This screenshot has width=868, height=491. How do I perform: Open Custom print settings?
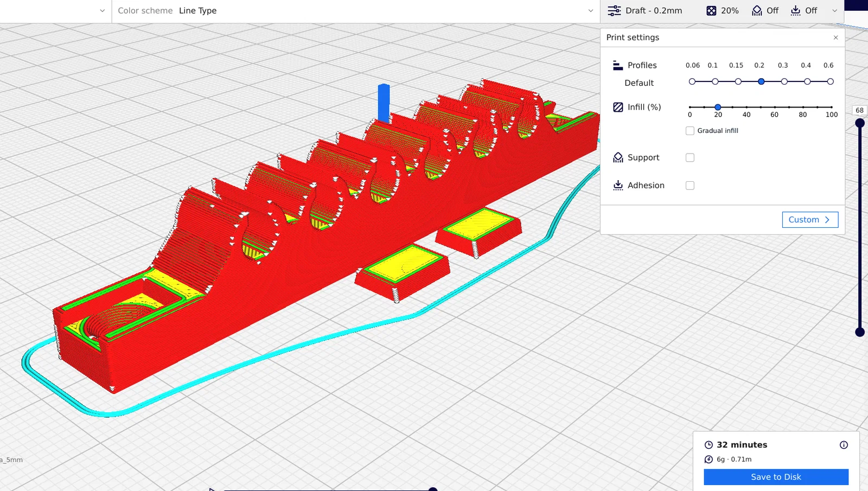pyautogui.click(x=810, y=220)
